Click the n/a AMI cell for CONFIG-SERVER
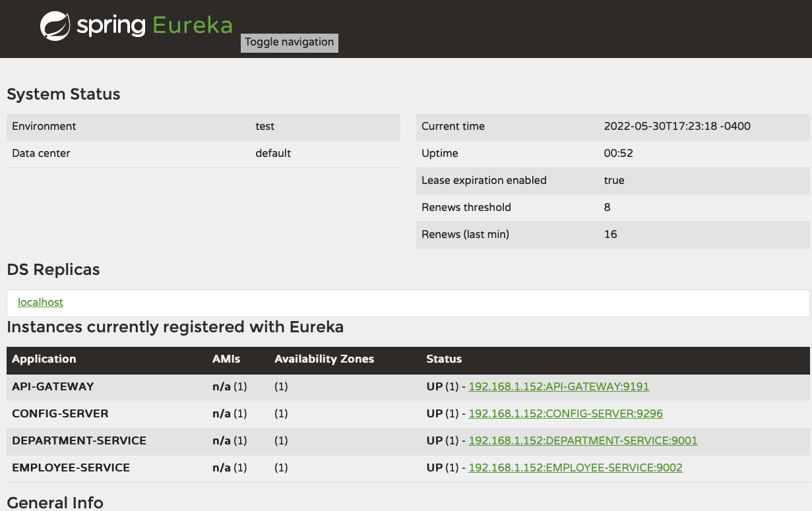This screenshot has width=812, height=511. click(x=230, y=413)
